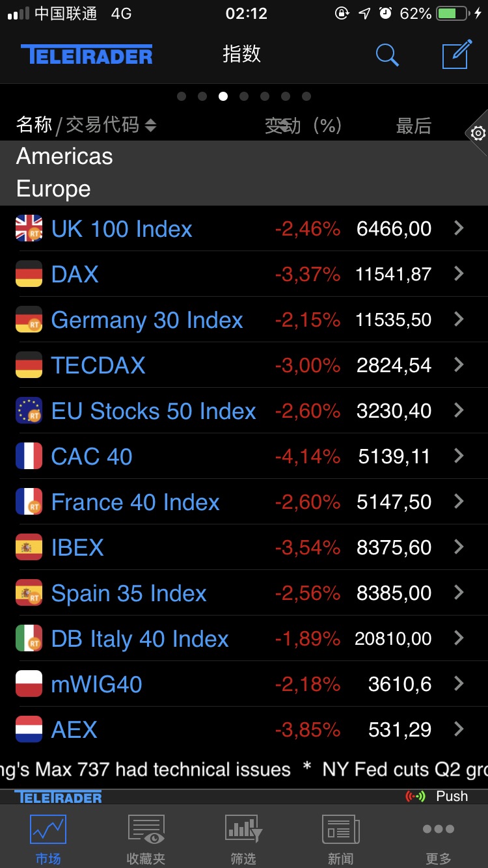The width and height of the screenshot is (488, 868).
Task: Tap the UK flag next to UK 100 Index
Action: tap(29, 228)
